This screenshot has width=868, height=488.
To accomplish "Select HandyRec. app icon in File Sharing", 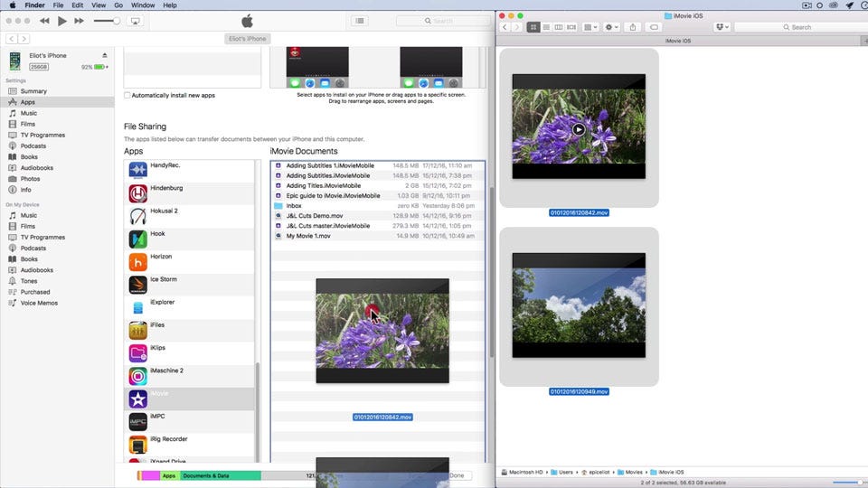I will (x=137, y=170).
